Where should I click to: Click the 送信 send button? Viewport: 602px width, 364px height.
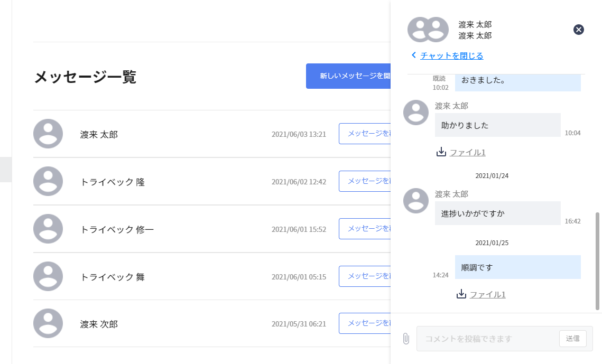(x=573, y=338)
